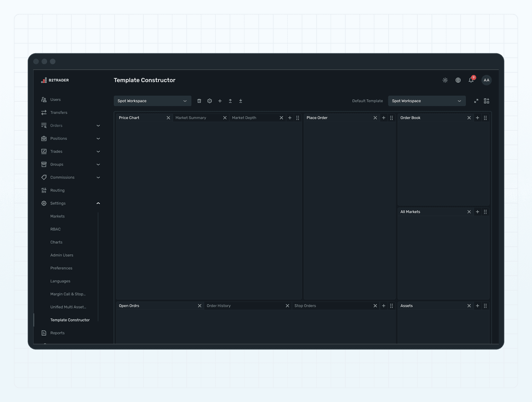The height and width of the screenshot is (402, 532).
Task: Add tab to Open Ordrs panel
Action: [384, 306]
